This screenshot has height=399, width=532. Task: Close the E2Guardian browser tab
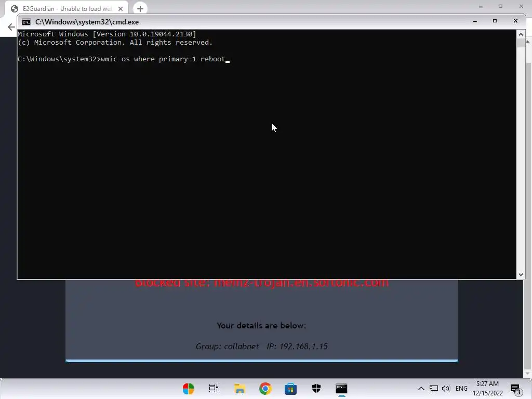click(x=121, y=9)
